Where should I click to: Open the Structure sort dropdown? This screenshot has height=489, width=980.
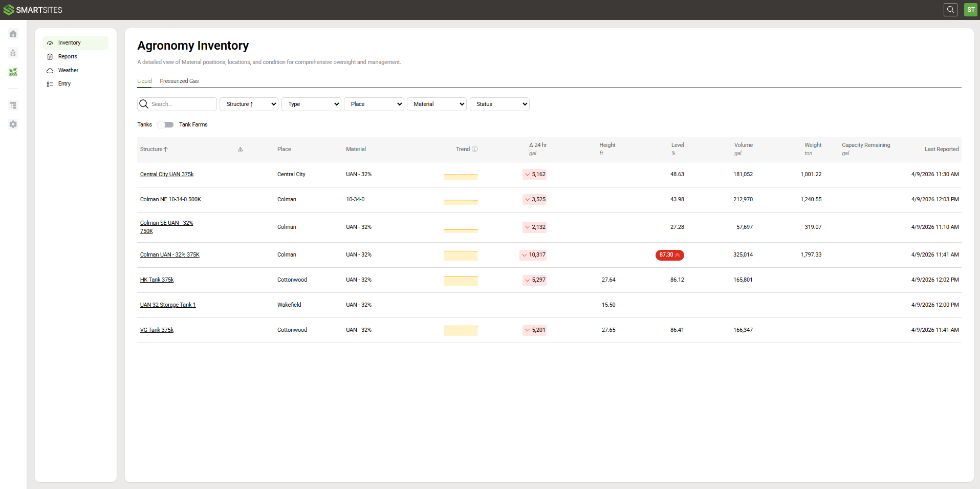[x=248, y=104]
